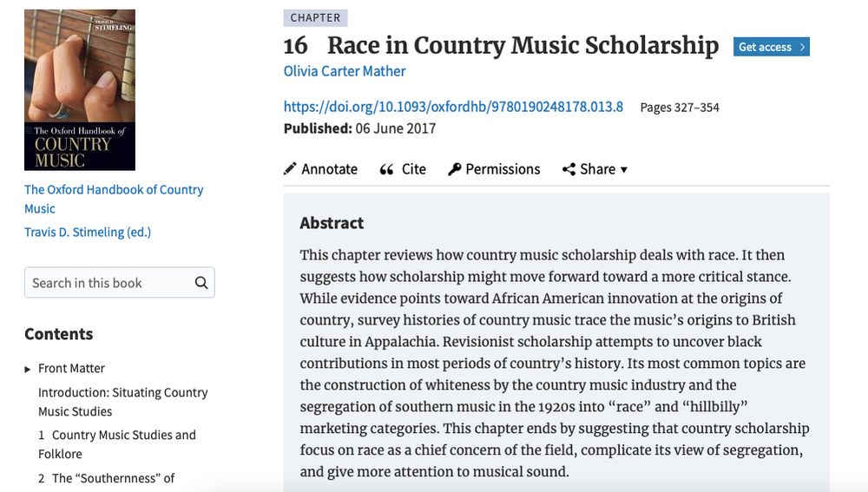Click the Share network icon

569,169
